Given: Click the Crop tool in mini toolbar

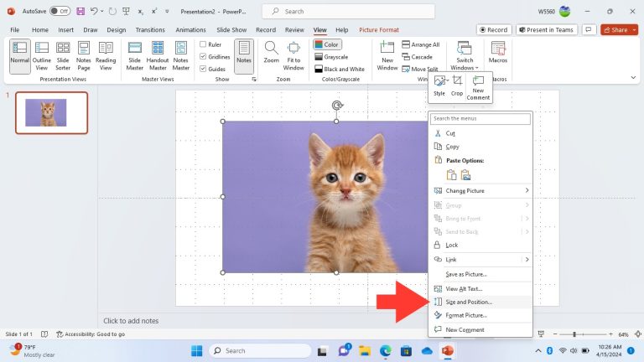Looking at the screenshot, I should coord(457,85).
